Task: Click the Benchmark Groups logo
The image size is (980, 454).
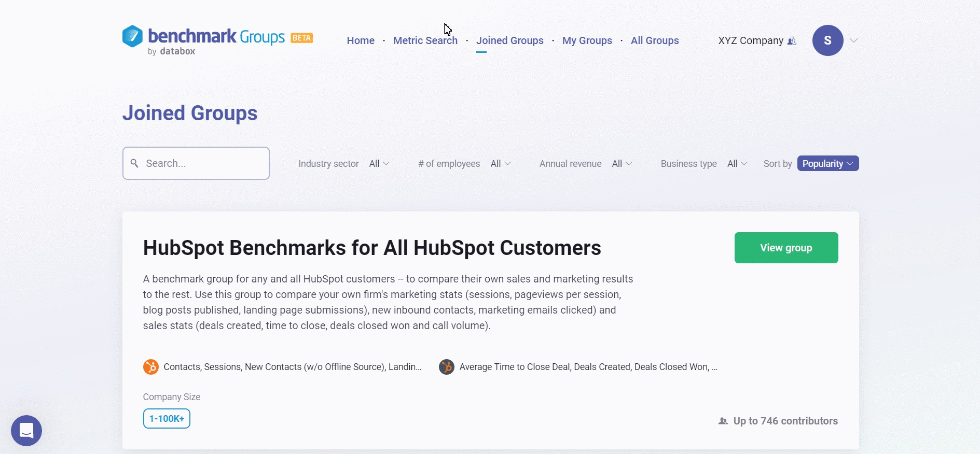Action: tap(217, 39)
